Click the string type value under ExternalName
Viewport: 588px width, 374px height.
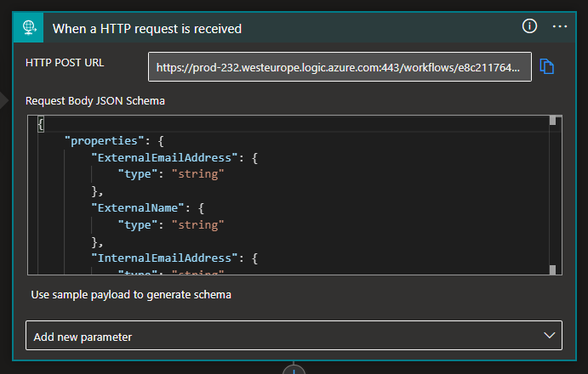(x=197, y=224)
